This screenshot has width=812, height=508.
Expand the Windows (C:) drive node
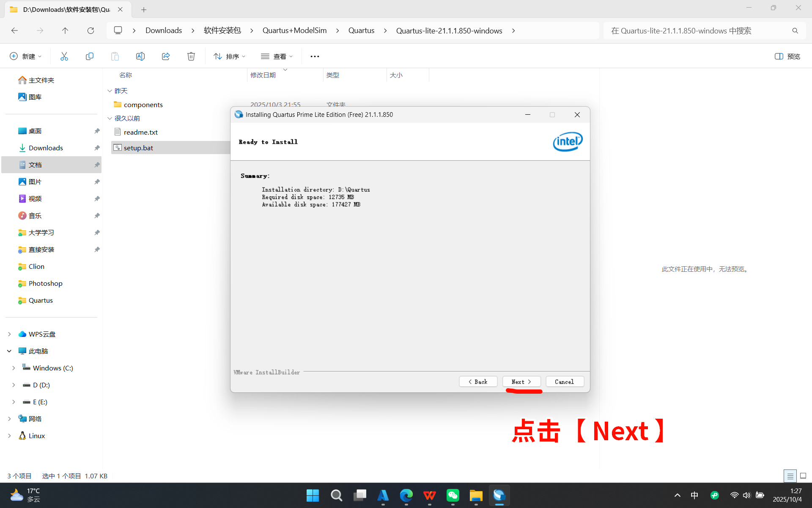(x=14, y=368)
